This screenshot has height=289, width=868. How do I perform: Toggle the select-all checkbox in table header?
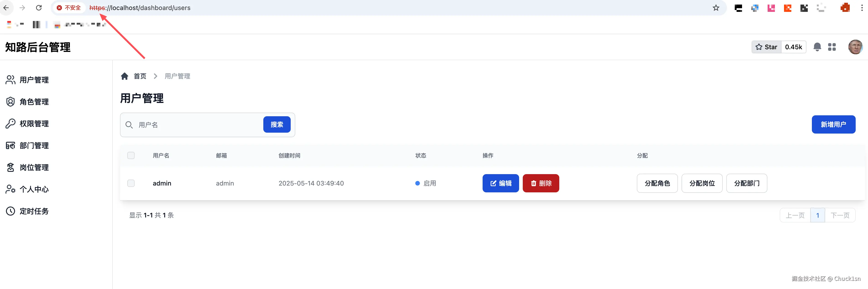[x=131, y=155]
